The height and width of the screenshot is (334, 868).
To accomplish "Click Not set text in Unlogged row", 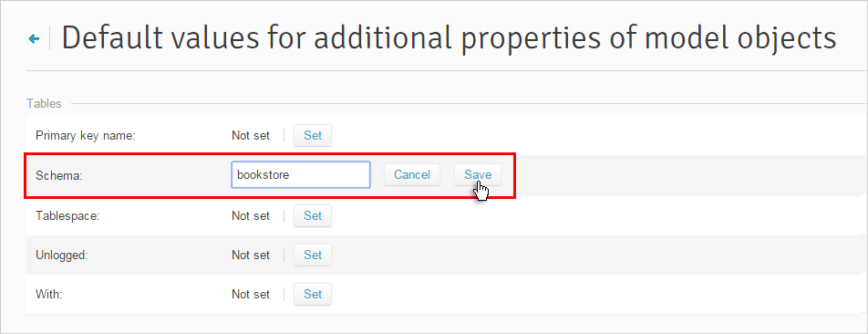I will pos(251,255).
